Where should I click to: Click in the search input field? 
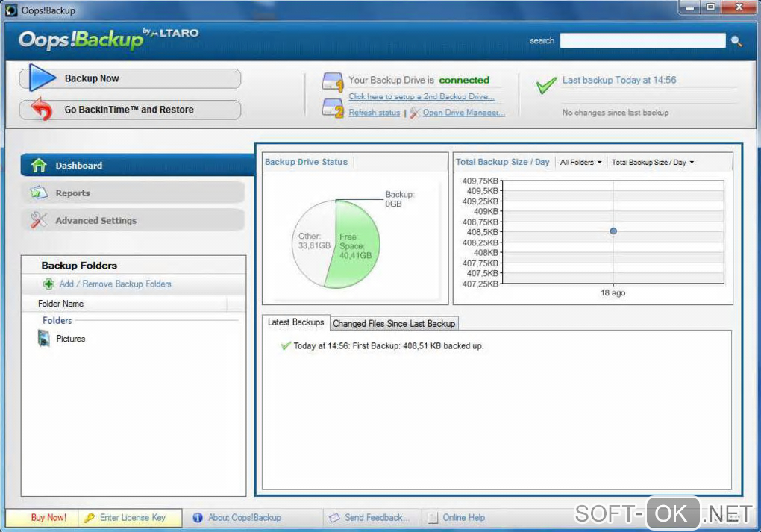tap(642, 41)
